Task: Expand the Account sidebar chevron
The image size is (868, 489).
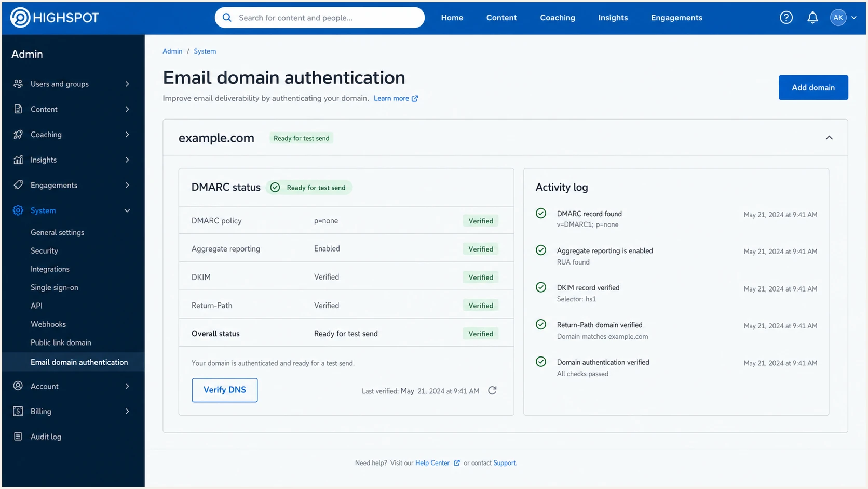Action: pos(127,386)
